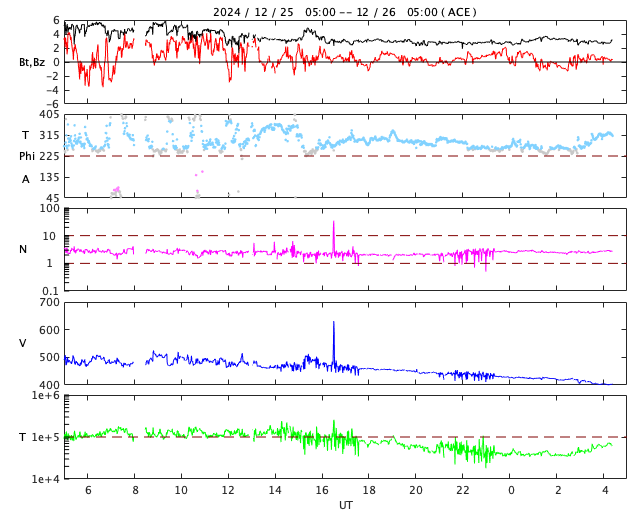
Task: Click the 135 tick label
Action: 49,176
